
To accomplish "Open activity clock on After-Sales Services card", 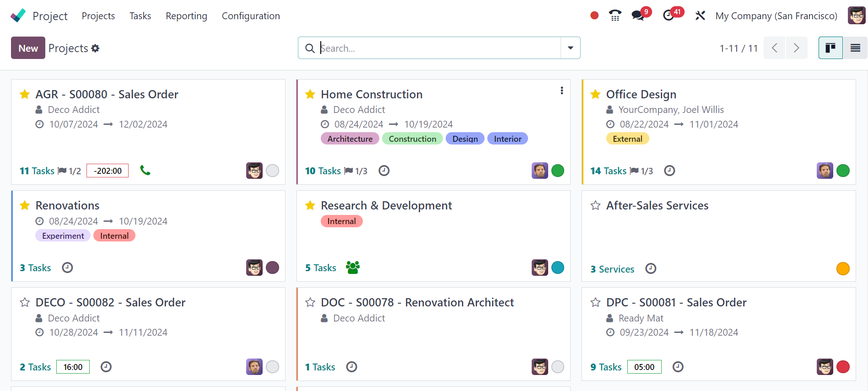I will [x=651, y=268].
